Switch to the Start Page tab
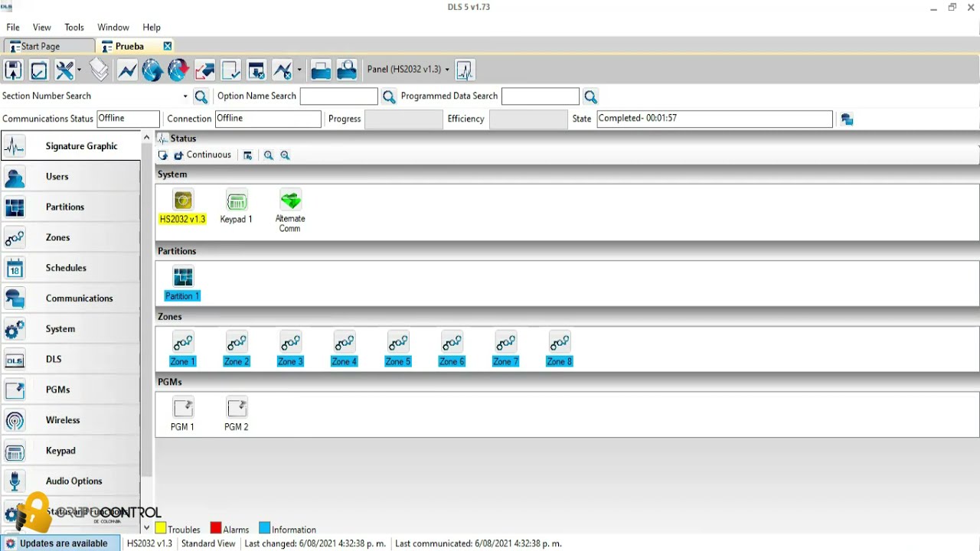Viewport: 980px width, 551px height. 49,47
